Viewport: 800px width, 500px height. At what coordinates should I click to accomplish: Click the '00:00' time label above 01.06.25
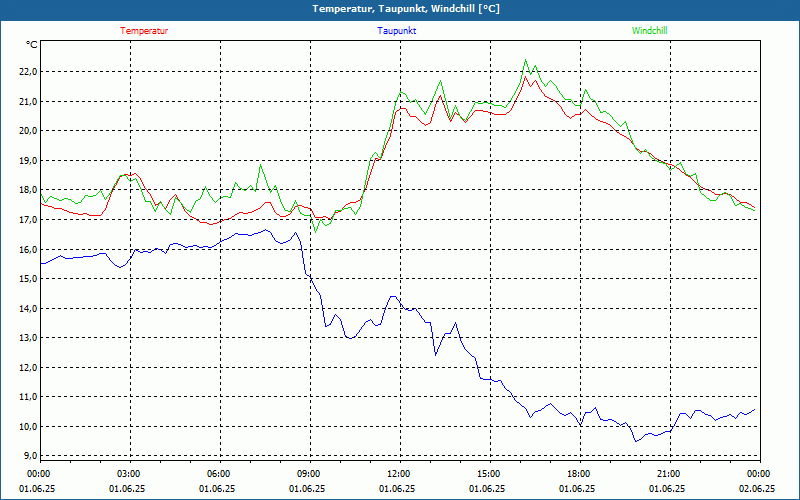tap(37, 474)
